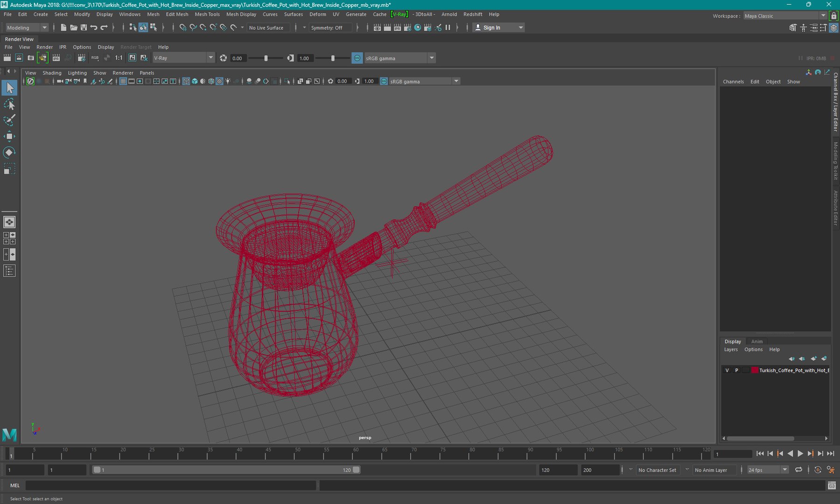The width and height of the screenshot is (840, 504).
Task: Open the Render View window icon
Action: tap(377, 28)
